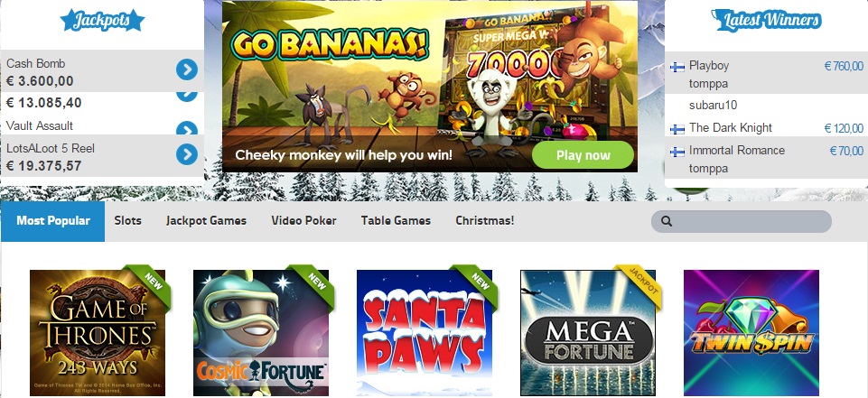Click the Finnish flag beside Playboy

click(677, 67)
